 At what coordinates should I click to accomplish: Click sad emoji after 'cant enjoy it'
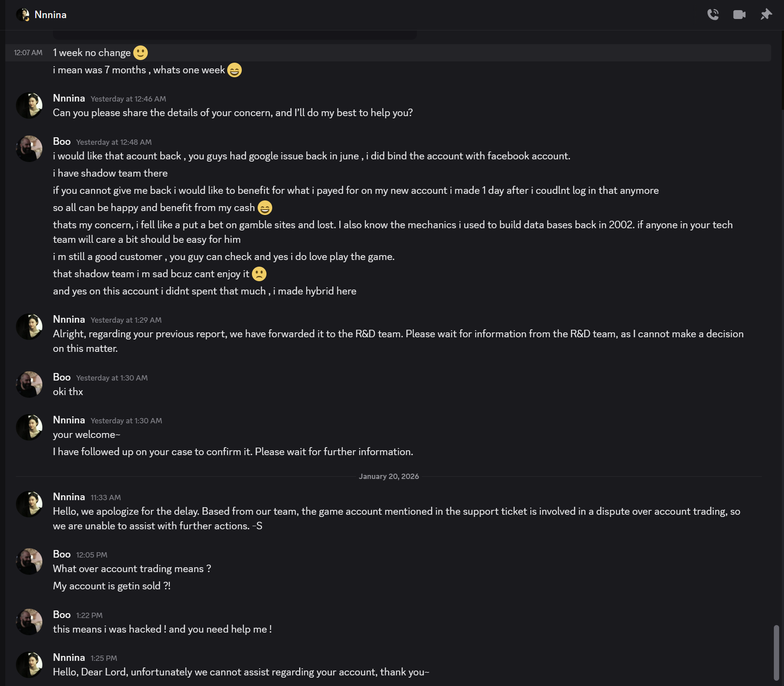click(259, 274)
